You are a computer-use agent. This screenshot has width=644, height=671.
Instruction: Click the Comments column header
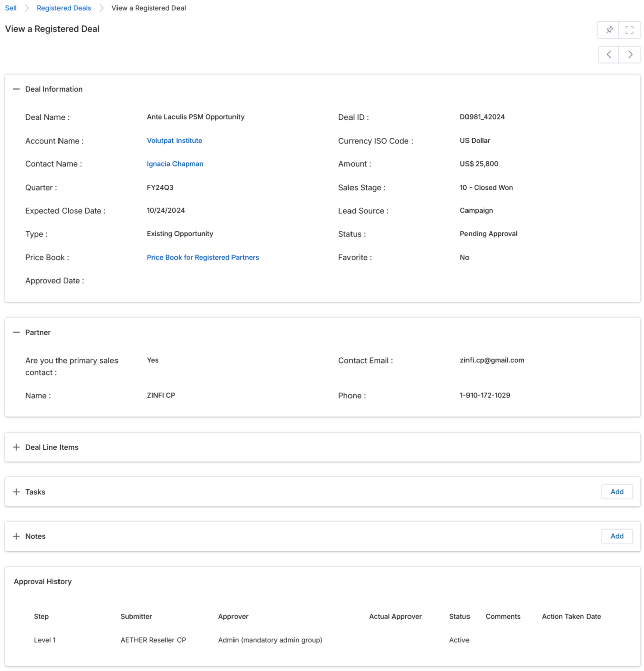point(503,616)
